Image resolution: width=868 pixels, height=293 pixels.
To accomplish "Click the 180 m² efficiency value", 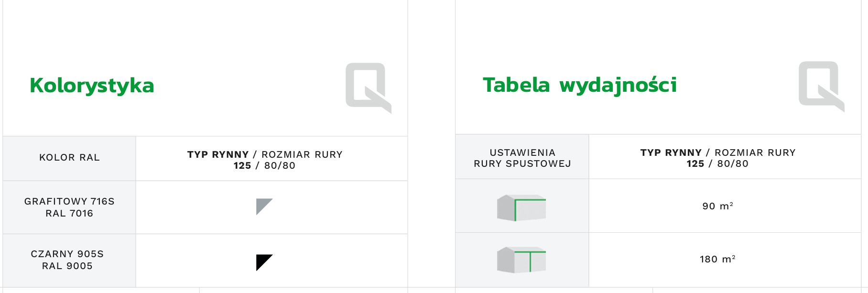I will point(717,259).
